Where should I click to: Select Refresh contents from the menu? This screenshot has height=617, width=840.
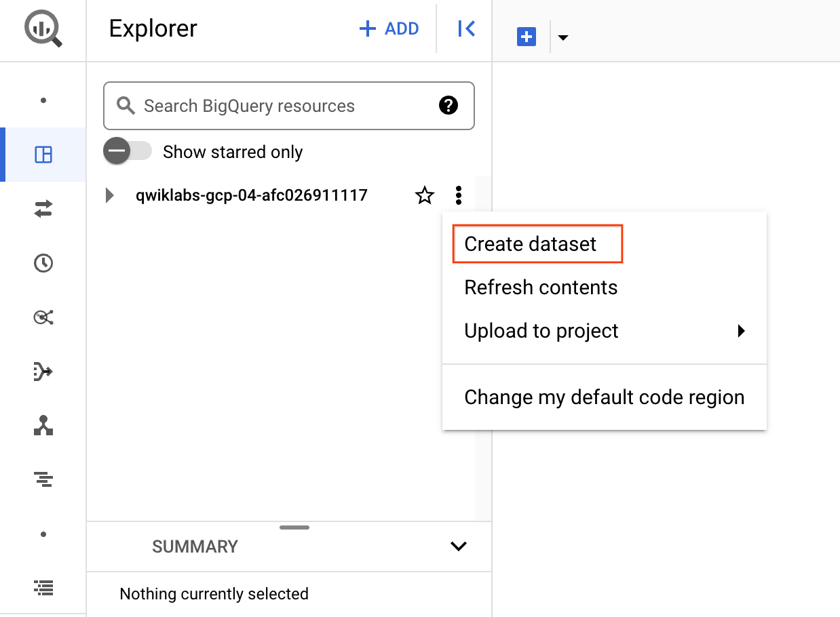click(x=541, y=287)
